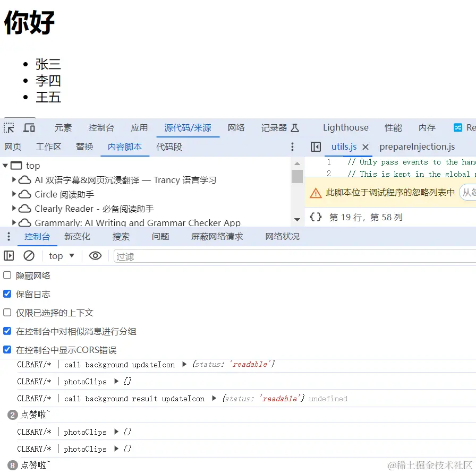Image resolution: width=476 pixels, height=474 pixels.
Task: Select the 网页 navigator tab
Action: tap(13, 147)
